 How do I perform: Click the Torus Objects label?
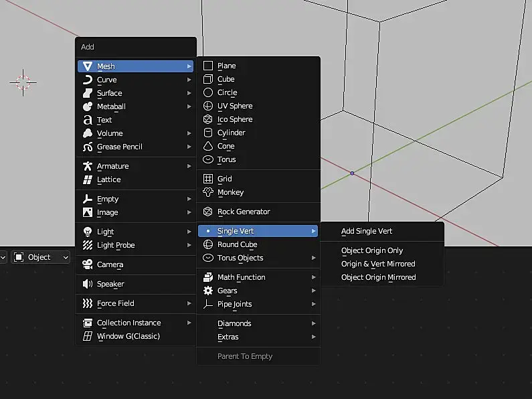[x=240, y=258]
